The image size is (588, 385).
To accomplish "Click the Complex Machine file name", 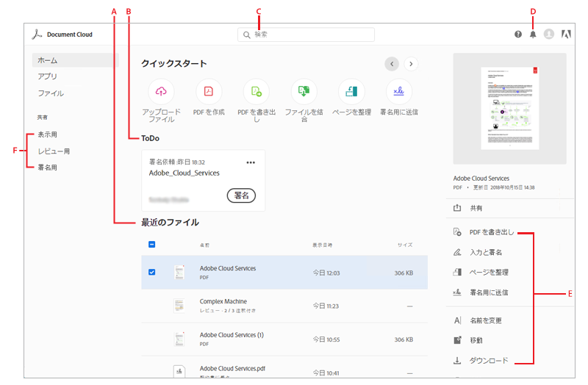I will (223, 301).
